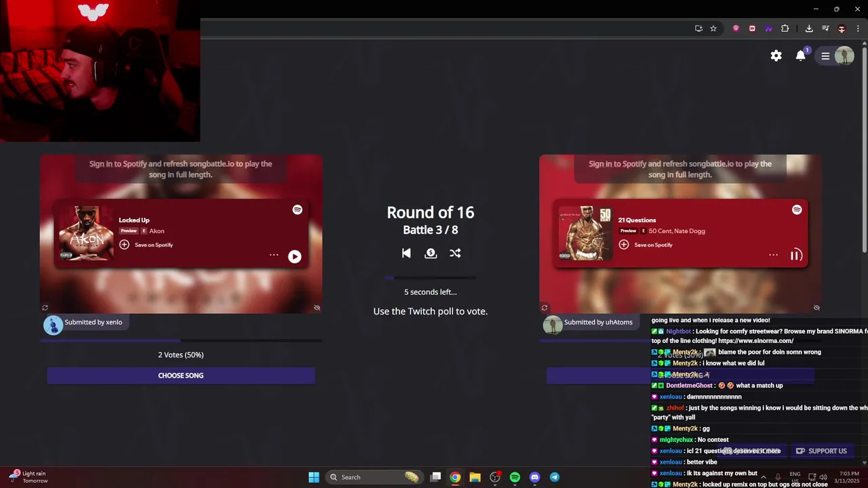Click the refresh icon under the Locked Up card
The width and height of the screenshot is (868, 488).
coord(45,308)
